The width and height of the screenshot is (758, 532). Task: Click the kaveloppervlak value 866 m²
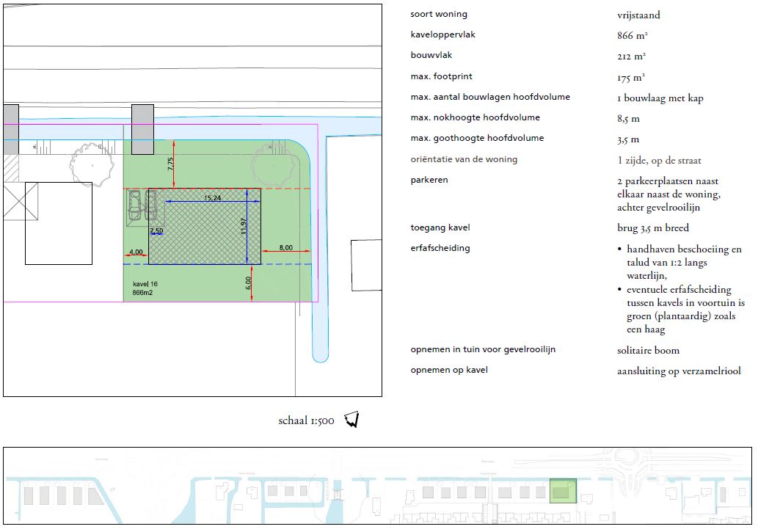pos(632,35)
